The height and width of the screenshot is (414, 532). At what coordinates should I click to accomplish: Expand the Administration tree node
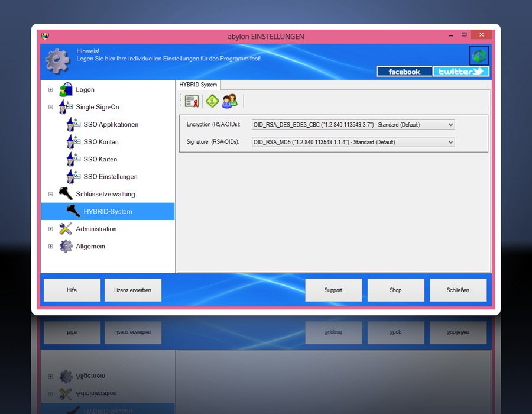51,229
